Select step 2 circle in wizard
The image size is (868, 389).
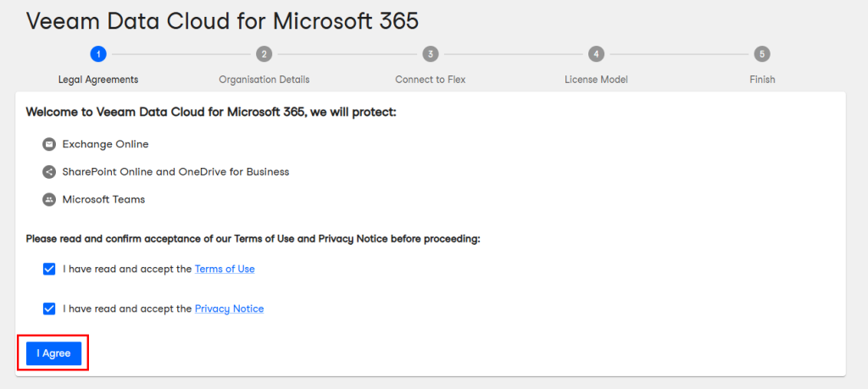tap(264, 54)
